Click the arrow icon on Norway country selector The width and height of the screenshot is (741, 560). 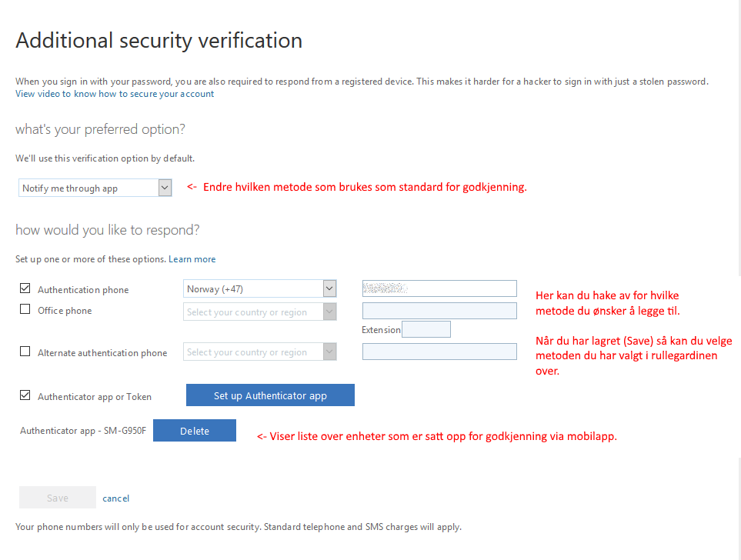[x=329, y=288]
